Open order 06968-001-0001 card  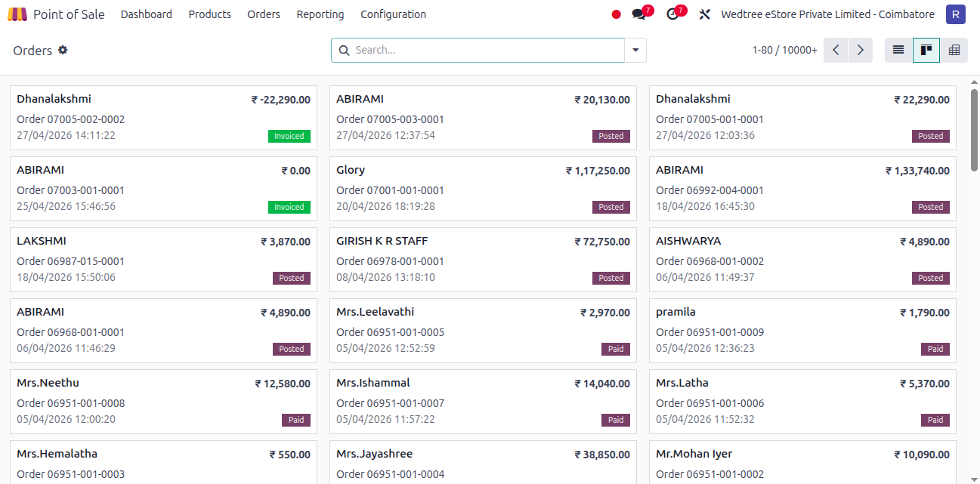point(163,331)
